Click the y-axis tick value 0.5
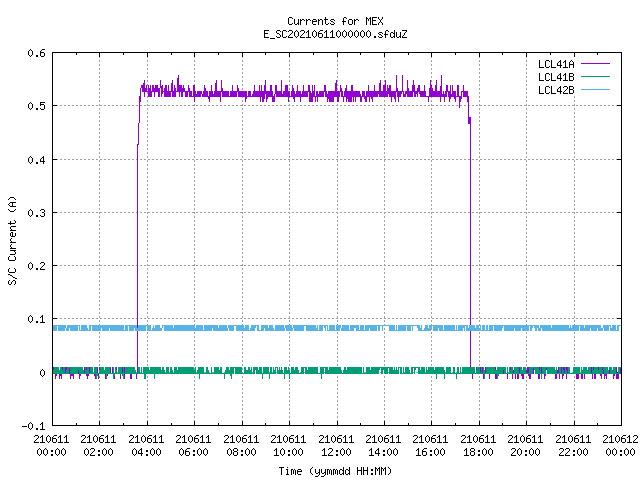The height and width of the screenshot is (480, 640). [x=36, y=106]
